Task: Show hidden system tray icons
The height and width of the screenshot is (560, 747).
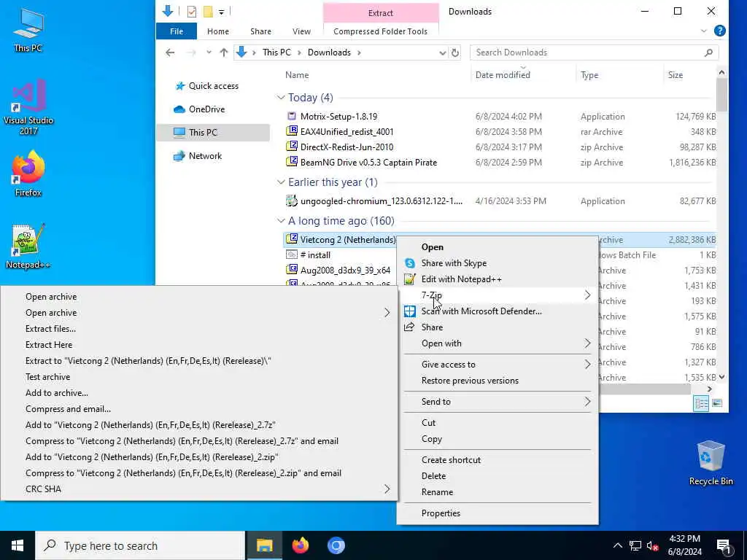Action: [x=617, y=545]
